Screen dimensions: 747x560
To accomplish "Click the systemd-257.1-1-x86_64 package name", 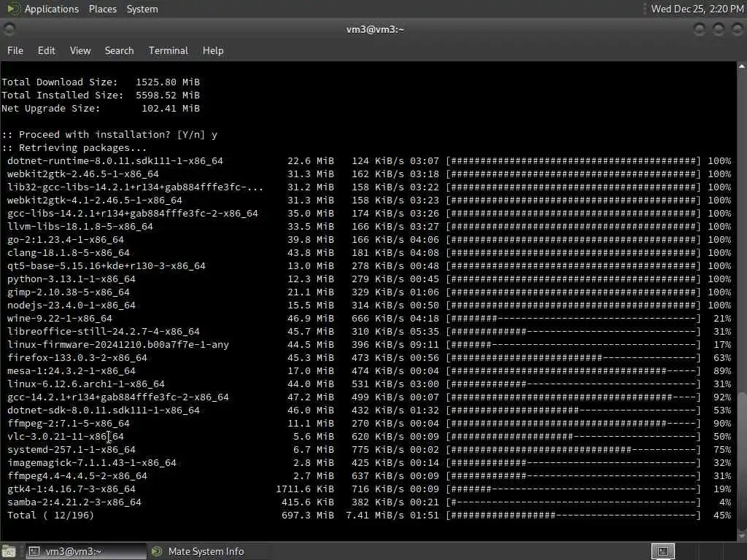I will [x=71, y=449].
